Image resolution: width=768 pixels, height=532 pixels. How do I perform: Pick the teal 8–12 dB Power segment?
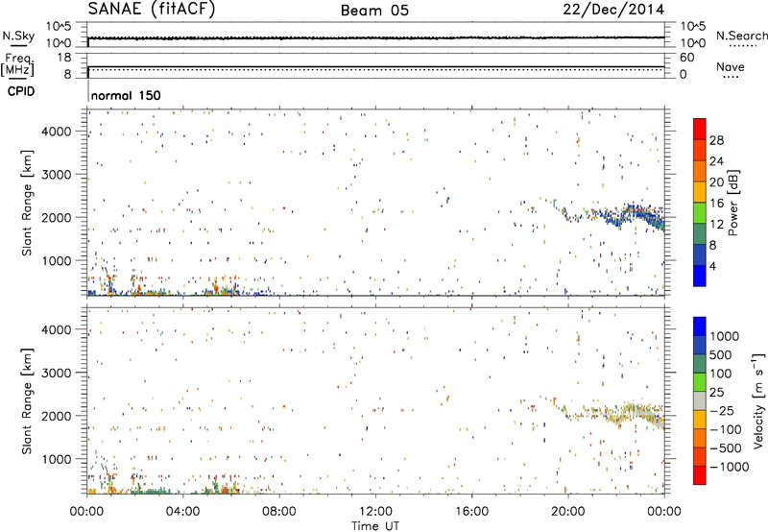tap(700, 233)
